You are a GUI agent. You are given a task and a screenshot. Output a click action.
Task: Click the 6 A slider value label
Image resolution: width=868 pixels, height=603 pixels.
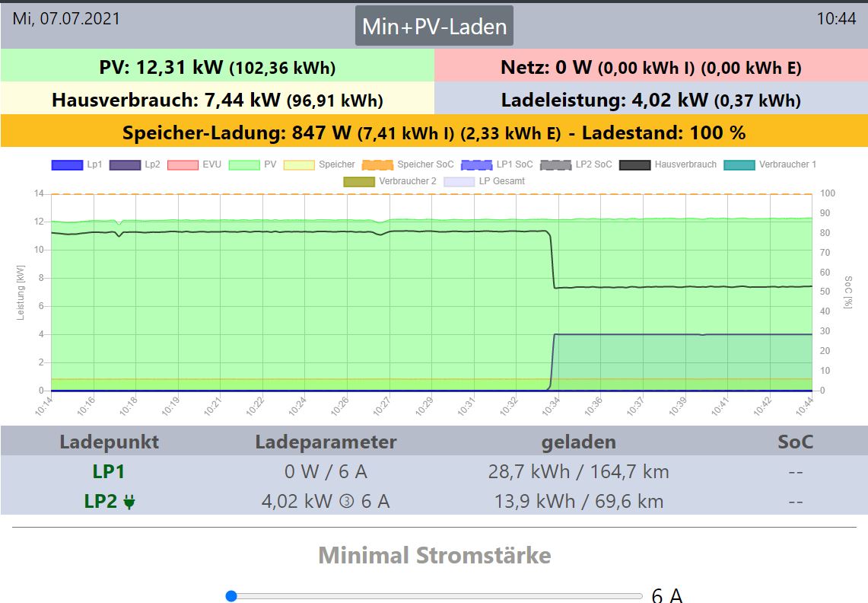click(x=667, y=595)
